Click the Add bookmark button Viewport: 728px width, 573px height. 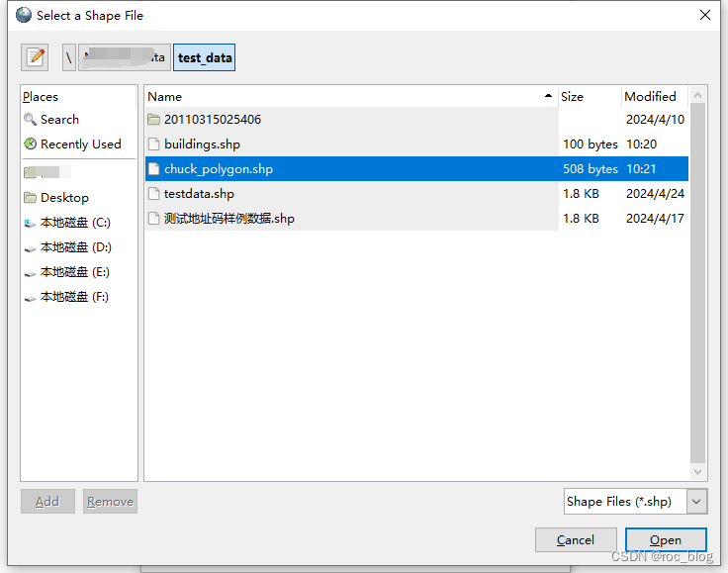(x=47, y=502)
